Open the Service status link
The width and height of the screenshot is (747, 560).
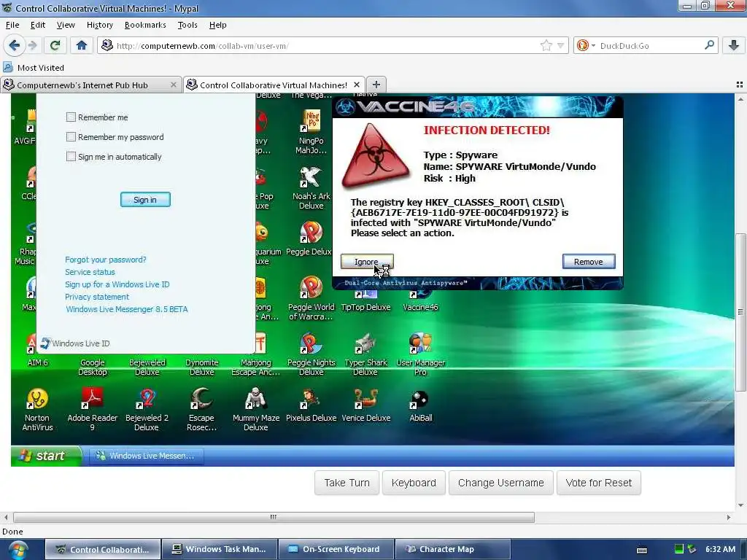click(x=90, y=272)
